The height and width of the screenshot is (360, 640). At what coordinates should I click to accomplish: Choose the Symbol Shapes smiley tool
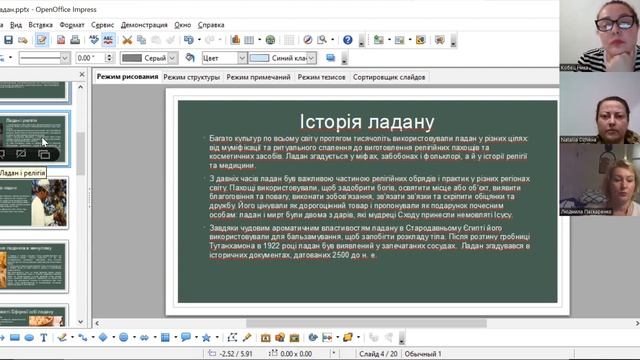tap(124, 338)
